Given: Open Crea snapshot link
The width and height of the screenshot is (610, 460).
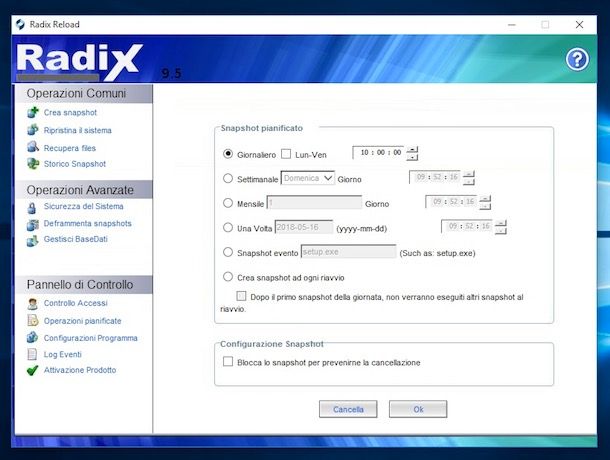Looking at the screenshot, I should pos(70,112).
